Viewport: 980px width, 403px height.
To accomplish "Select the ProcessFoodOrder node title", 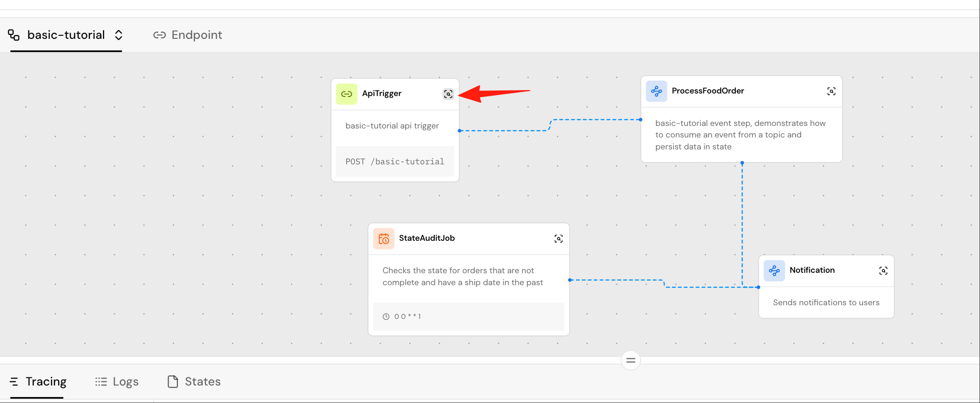I will coord(708,91).
